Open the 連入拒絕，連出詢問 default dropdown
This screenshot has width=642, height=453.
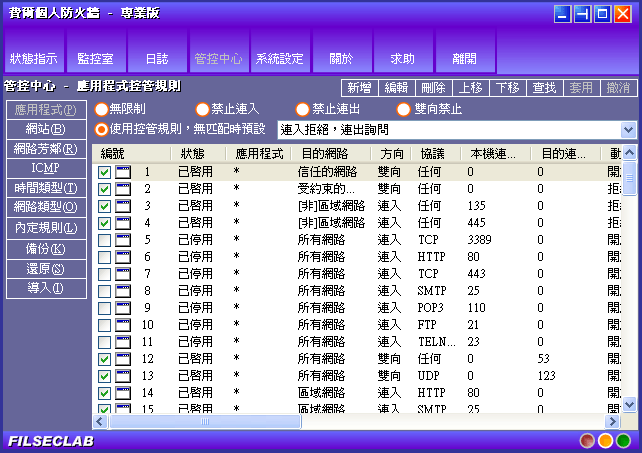pyautogui.click(x=627, y=130)
